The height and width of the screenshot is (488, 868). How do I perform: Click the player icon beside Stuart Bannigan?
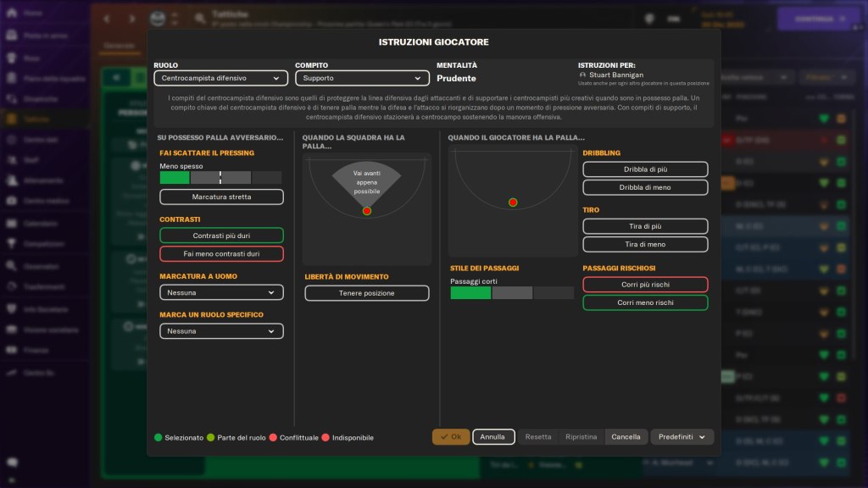582,75
